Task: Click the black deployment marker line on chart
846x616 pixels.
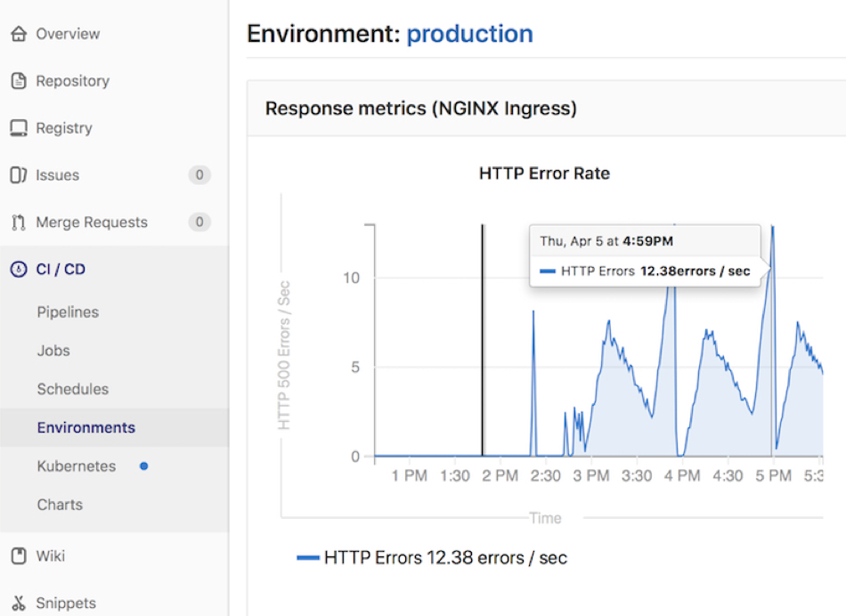Action: pos(483,338)
